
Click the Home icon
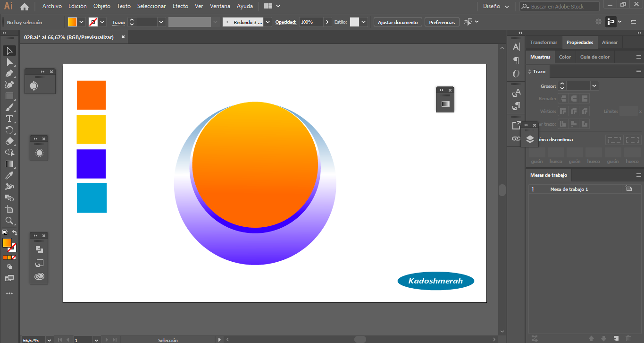coord(25,7)
